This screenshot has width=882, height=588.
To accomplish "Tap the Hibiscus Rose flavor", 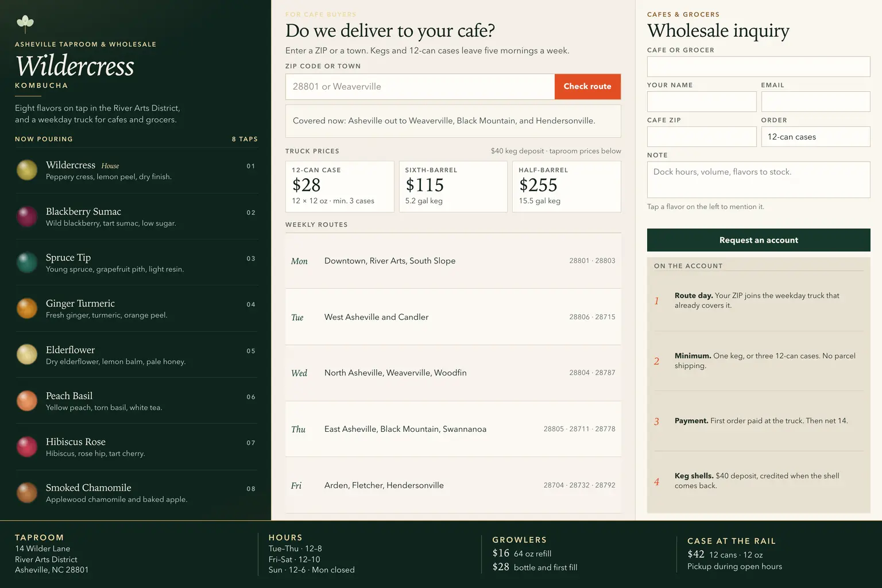I will point(137,447).
